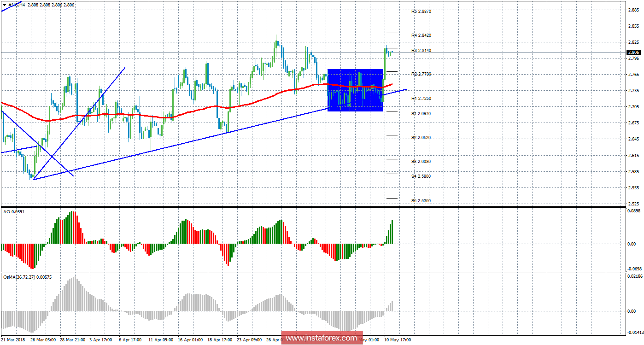Click the 2.645 price axis value

click(x=633, y=139)
